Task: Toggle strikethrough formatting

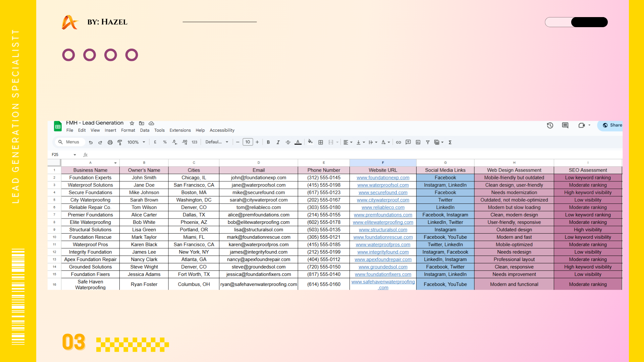Action: (288, 142)
